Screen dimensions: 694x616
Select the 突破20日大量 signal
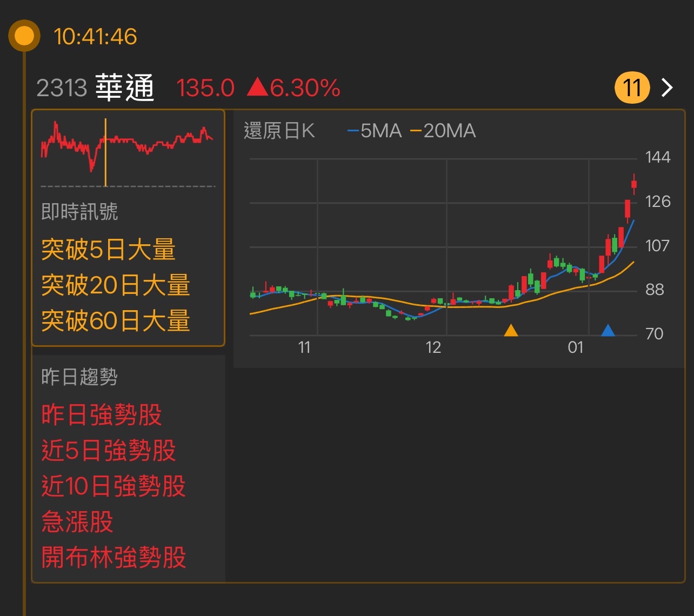point(116,285)
